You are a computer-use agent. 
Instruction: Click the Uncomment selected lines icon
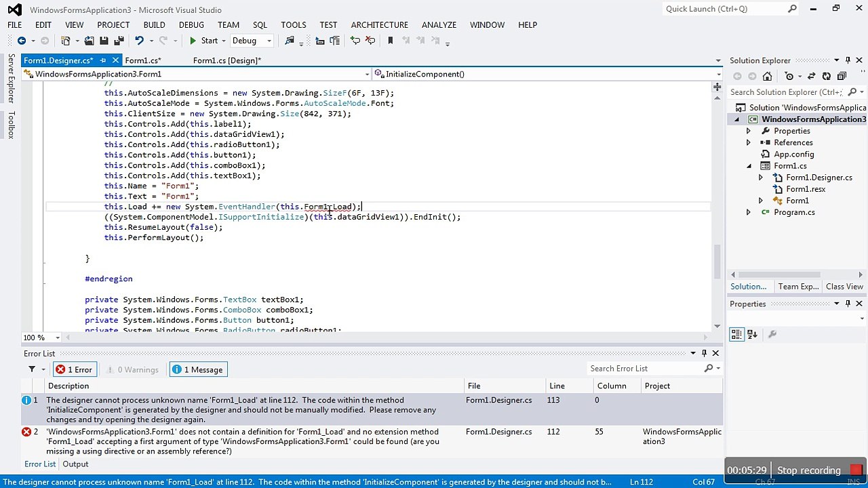(370, 41)
